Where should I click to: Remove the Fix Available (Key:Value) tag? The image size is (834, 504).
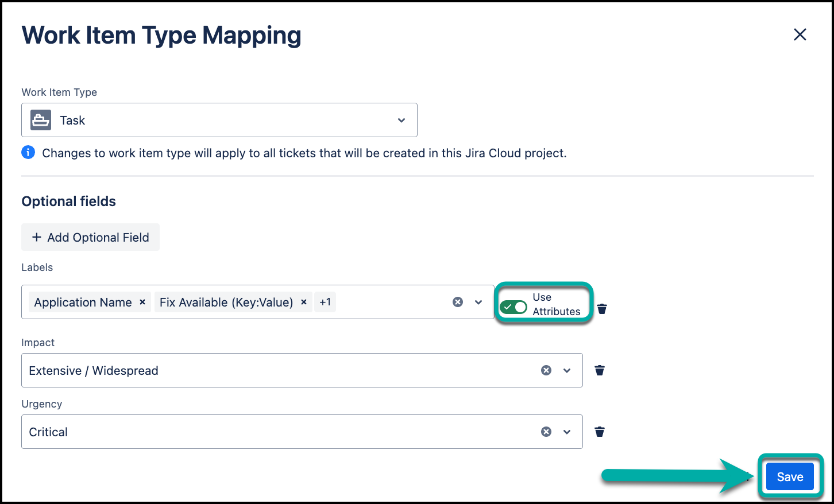[x=304, y=302]
